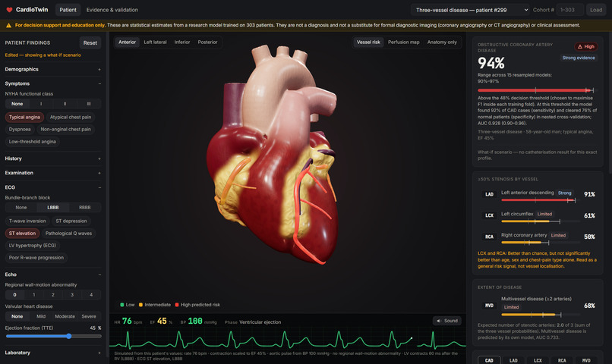The width and height of the screenshot is (612, 364).
Task: Toggle the Non-anginal chest pain chip
Action: (65, 130)
